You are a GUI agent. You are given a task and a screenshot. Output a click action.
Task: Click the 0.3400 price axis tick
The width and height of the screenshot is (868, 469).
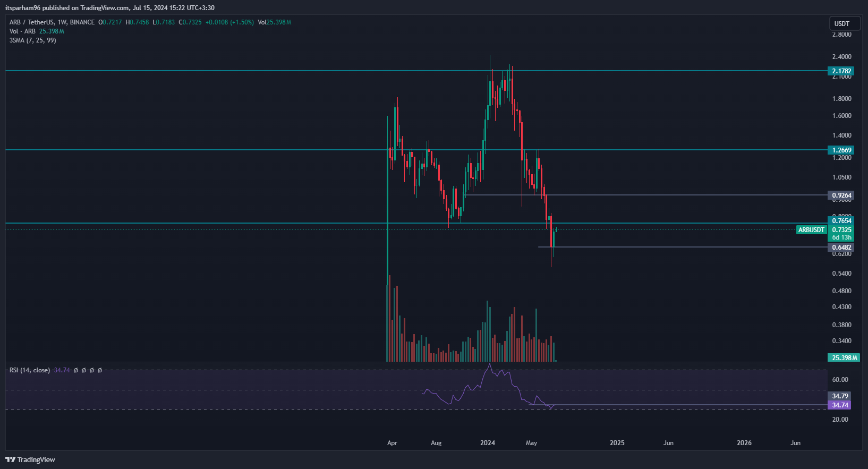pos(842,341)
